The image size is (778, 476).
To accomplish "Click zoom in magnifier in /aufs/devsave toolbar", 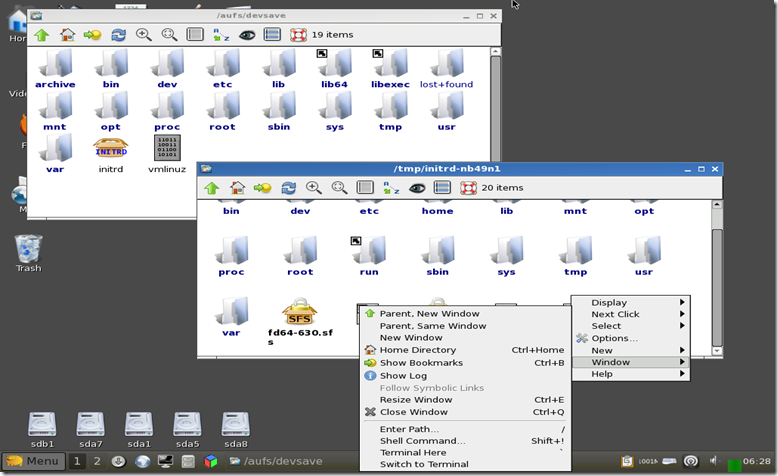I will tap(144, 35).
